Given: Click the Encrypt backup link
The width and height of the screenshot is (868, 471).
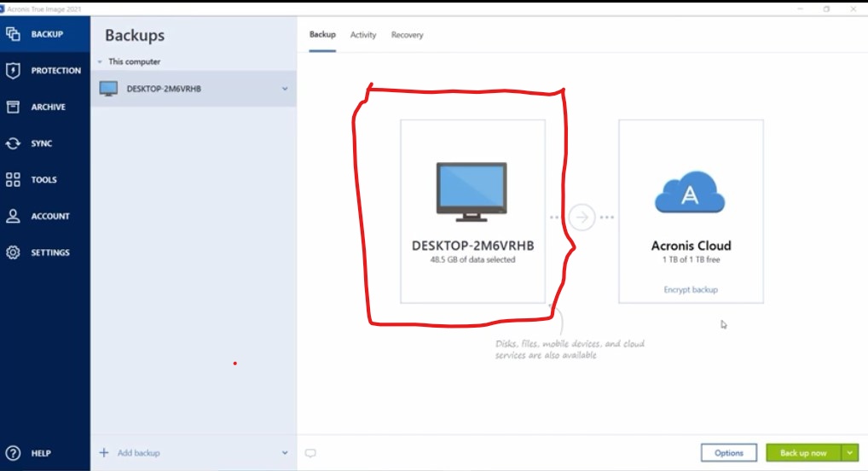Looking at the screenshot, I should [691, 289].
